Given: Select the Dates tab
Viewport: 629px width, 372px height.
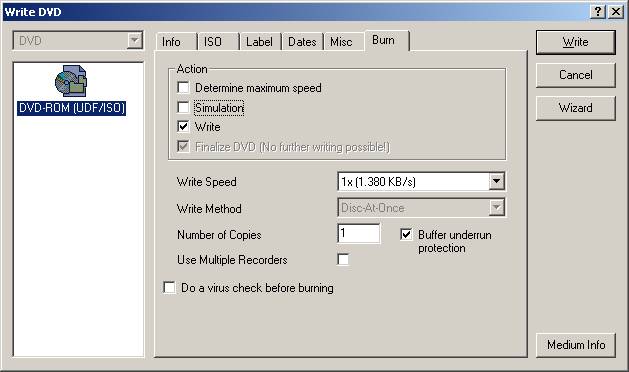Looking at the screenshot, I should (302, 42).
